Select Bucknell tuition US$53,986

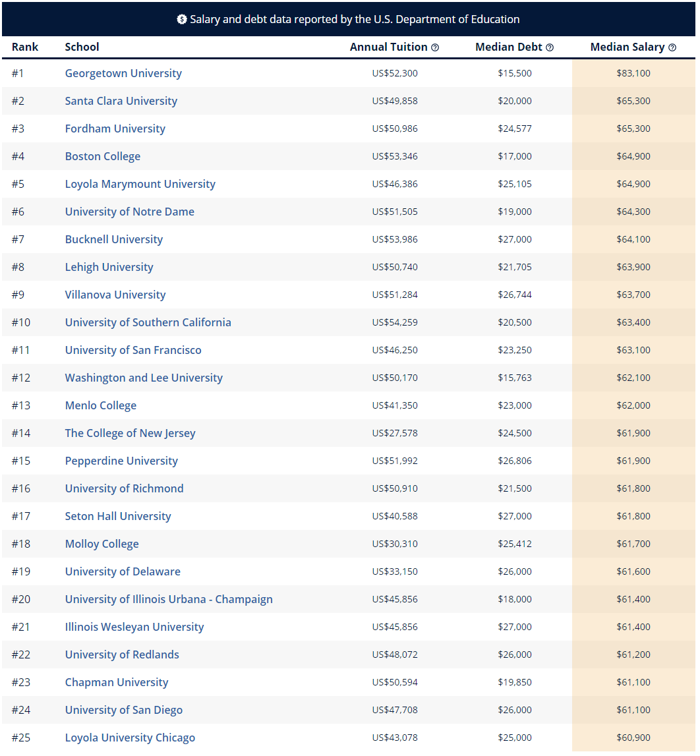[395, 240]
